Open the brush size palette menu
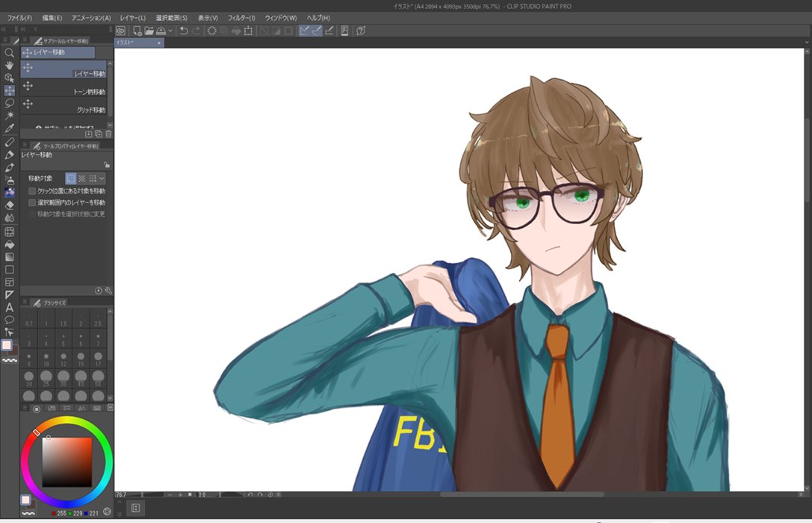 click(25, 303)
